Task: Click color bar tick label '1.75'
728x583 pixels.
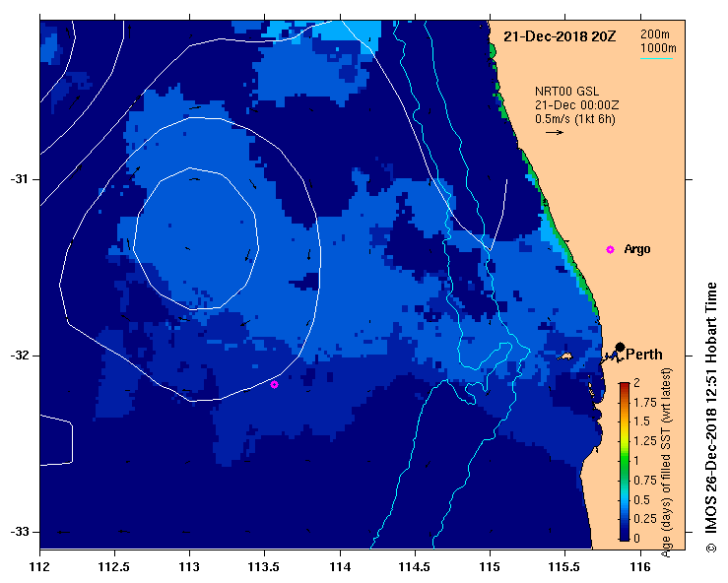Action: tap(645, 402)
